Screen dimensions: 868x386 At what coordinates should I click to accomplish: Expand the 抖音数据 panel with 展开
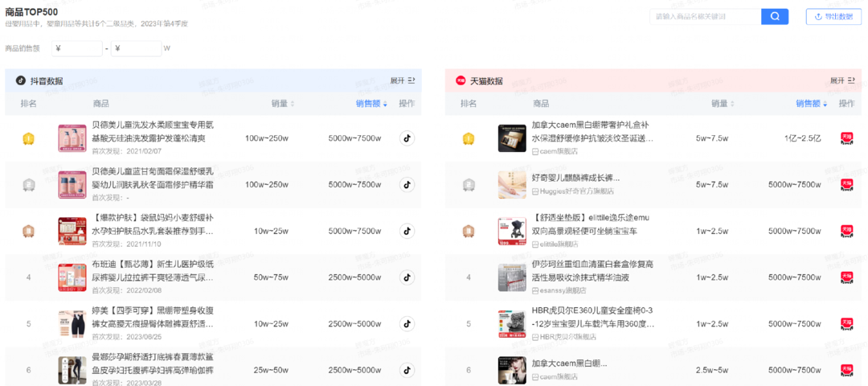403,81
